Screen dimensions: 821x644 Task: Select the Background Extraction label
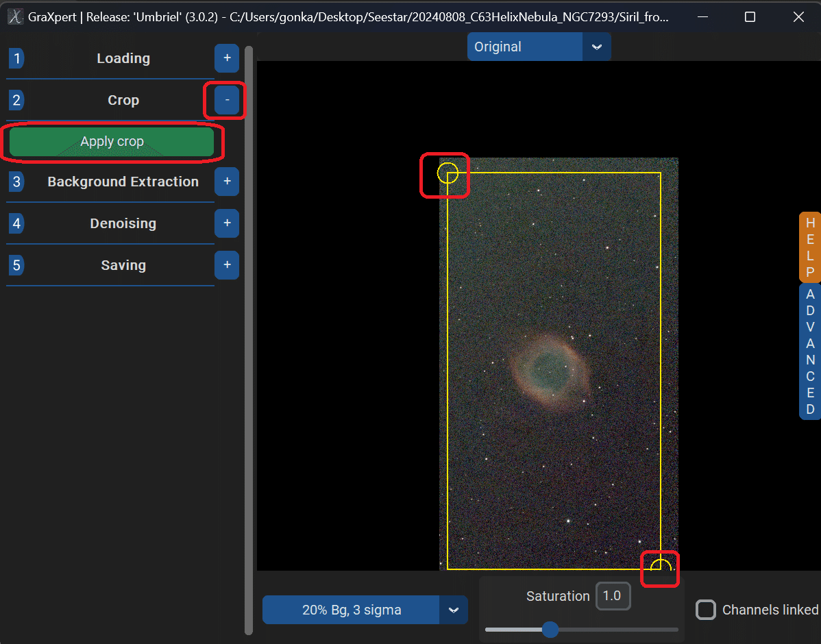123,182
